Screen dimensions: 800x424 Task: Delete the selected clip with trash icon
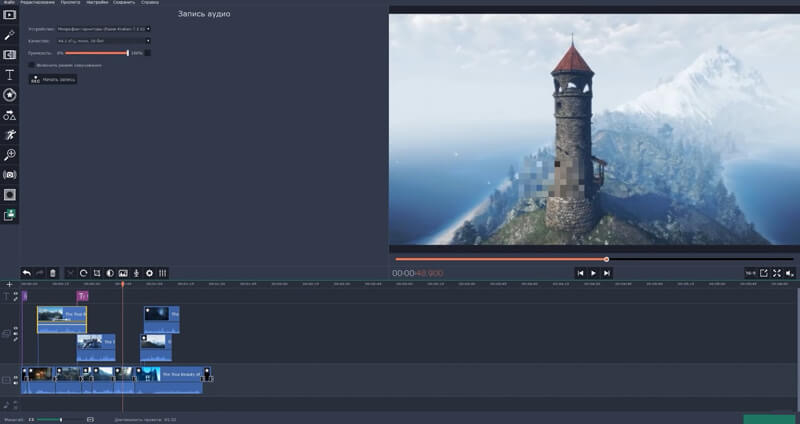click(x=53, y=273)
